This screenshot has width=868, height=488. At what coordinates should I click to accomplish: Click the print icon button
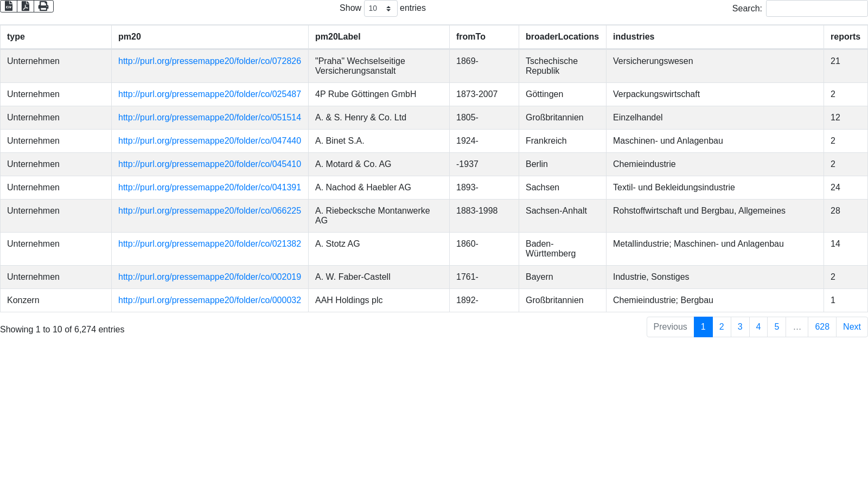click(x=43, y=6)
